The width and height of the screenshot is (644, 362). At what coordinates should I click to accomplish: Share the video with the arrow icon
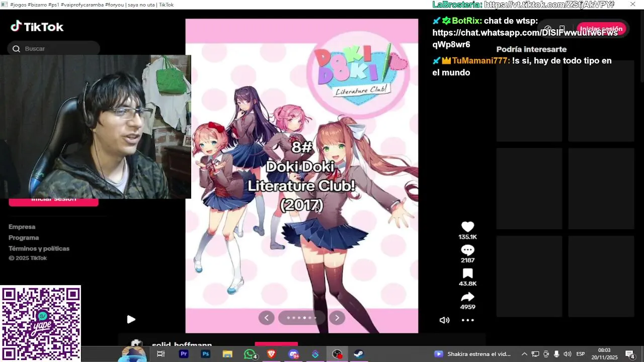(x=467, y=297)
